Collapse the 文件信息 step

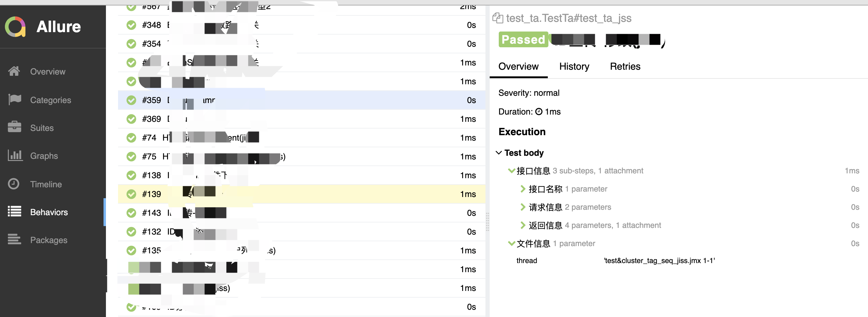(511, 243)
